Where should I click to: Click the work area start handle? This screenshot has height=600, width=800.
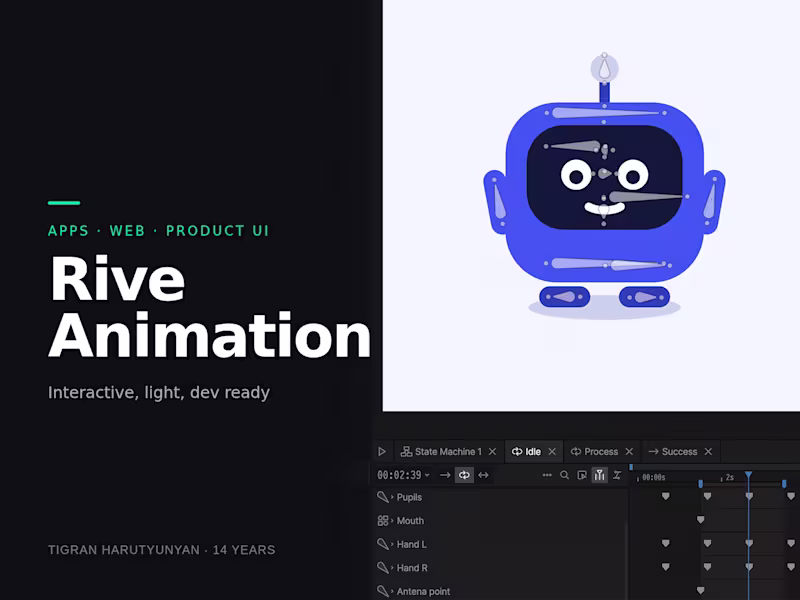pos(701,483)
